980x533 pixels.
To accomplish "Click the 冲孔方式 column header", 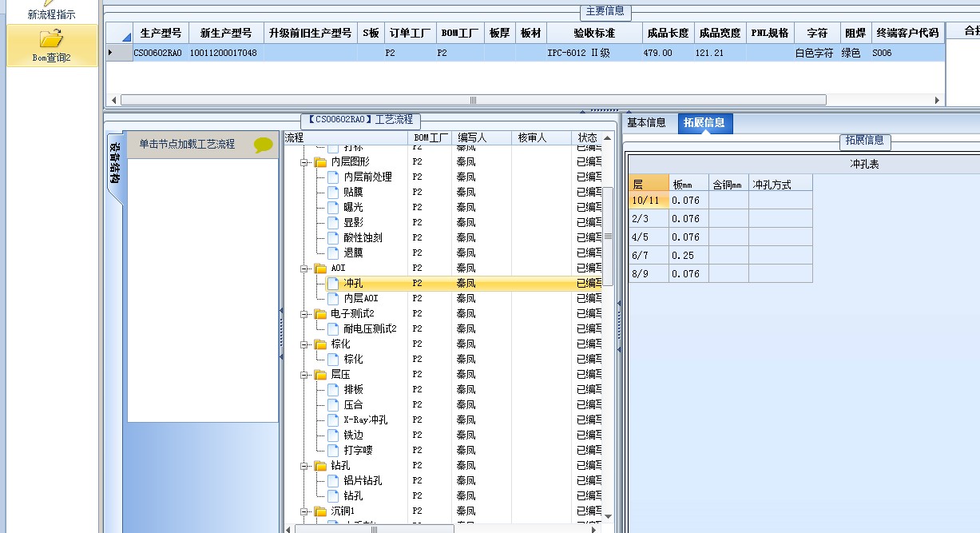I will 780,184.
